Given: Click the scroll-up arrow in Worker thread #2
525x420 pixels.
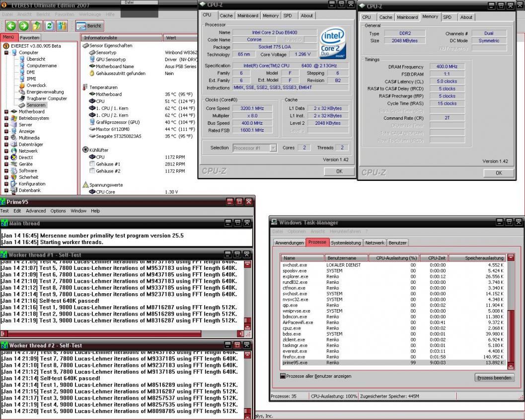Looking at the screenshot, I should click(x=247, y=355).
